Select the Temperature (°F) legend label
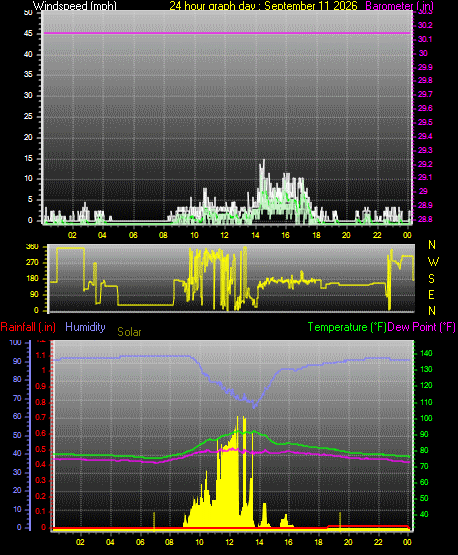The width and height of the screenshot is (458, 555). pos(347,327)
